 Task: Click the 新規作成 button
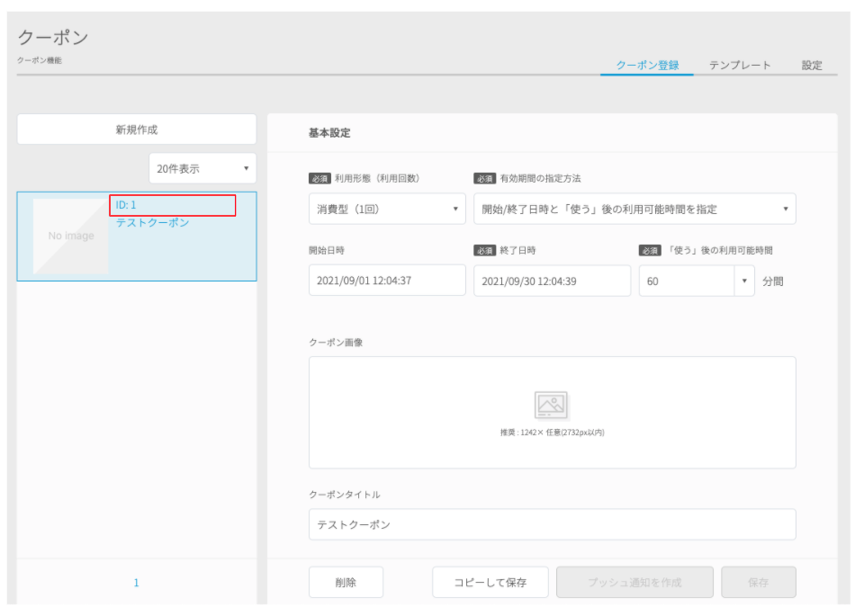[137, 129]
